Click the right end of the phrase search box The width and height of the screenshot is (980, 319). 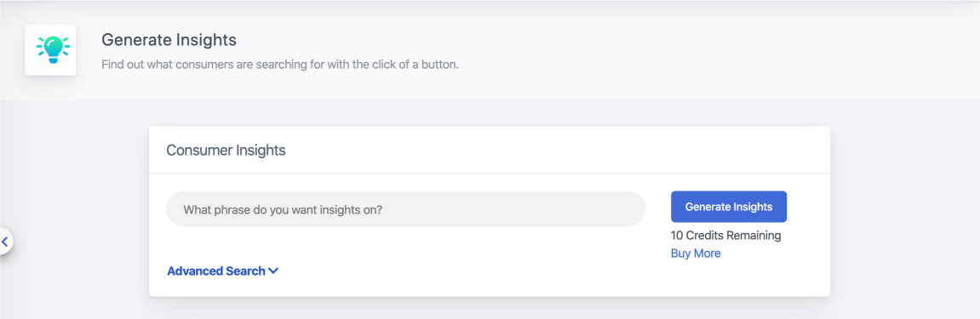coord(625,209)
